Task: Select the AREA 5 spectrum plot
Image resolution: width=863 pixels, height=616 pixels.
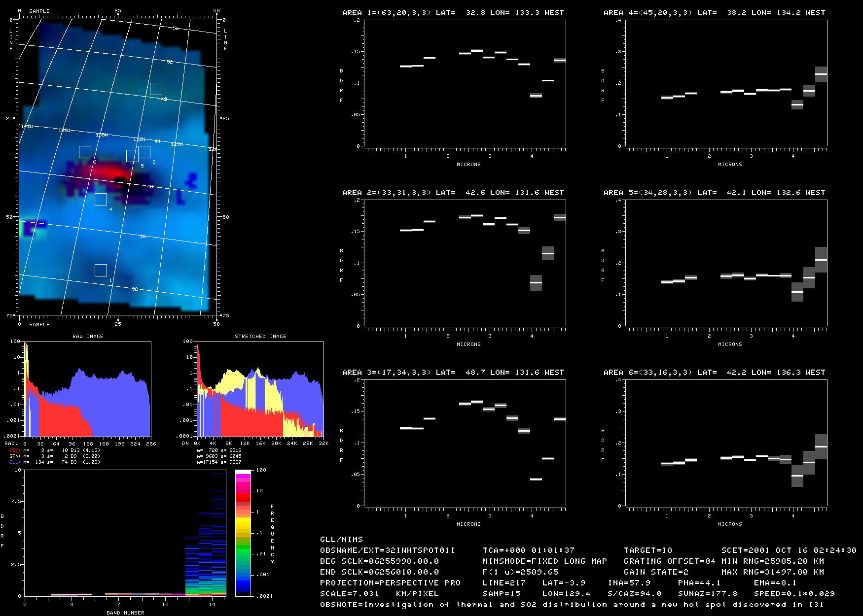Action: pos(726,263)
